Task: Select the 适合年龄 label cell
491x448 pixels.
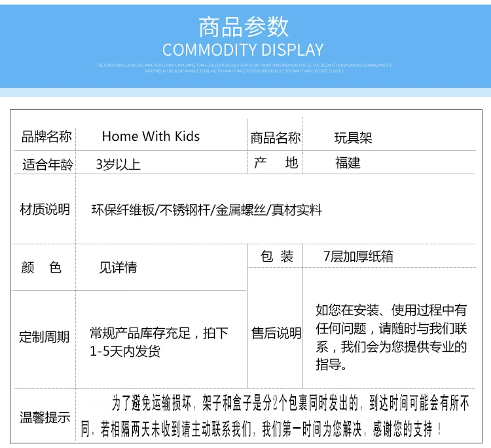Action: [48, 165]
